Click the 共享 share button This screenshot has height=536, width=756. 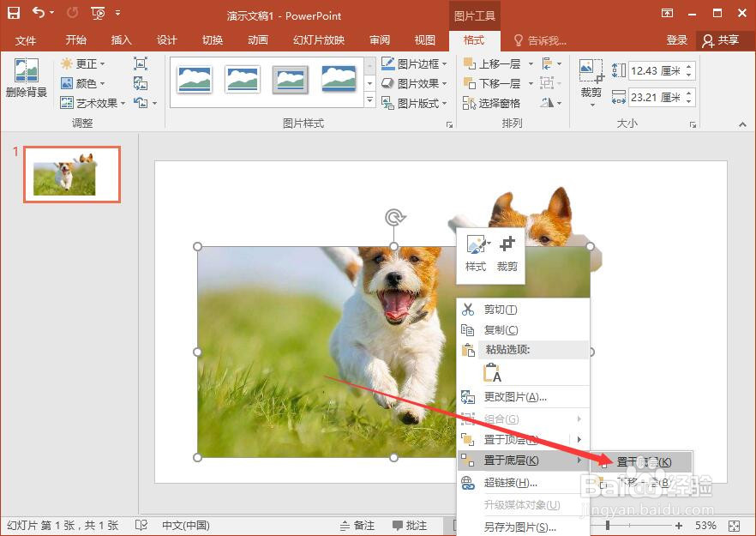(x=720, y=40)
